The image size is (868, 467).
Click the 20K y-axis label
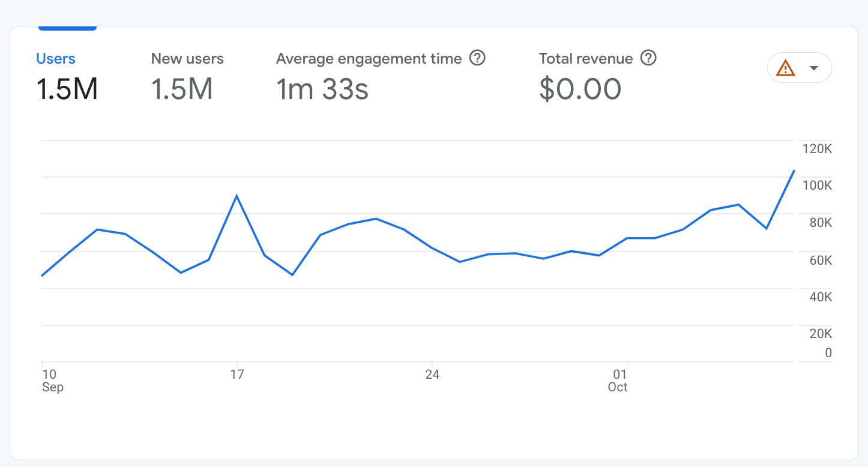820,334
